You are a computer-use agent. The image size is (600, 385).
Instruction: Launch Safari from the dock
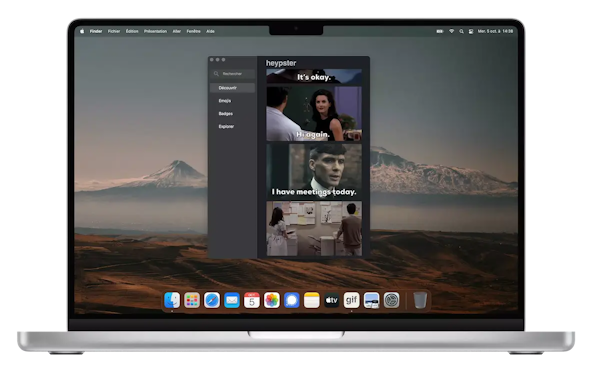click(212, 300)
